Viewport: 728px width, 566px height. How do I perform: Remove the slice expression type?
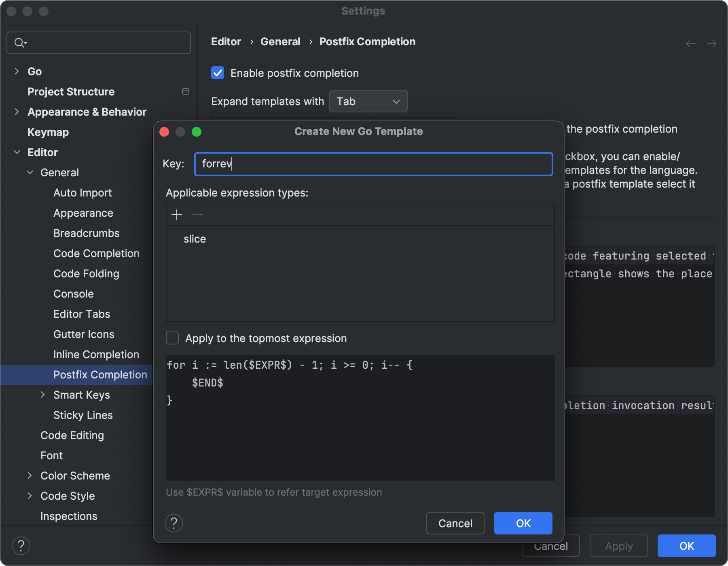pyautogui.click(x=197, y=215)
